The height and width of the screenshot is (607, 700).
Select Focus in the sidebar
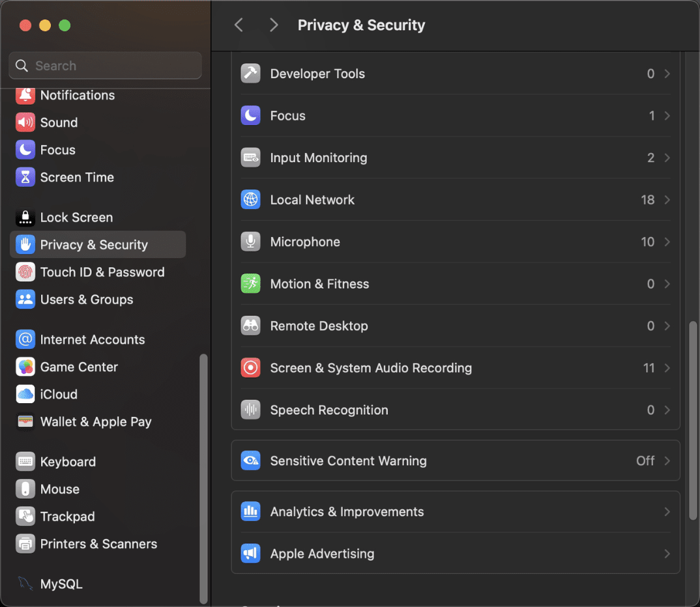[x=98, y=150]
